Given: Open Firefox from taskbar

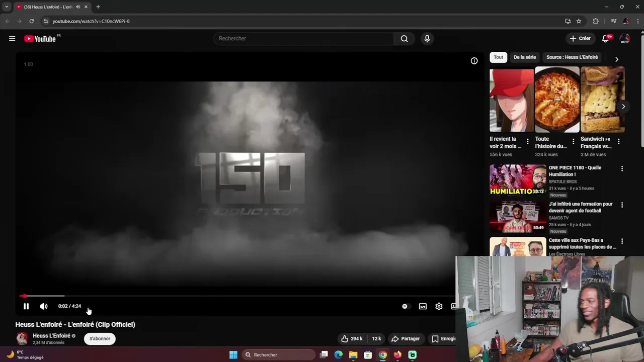Looking at the screenshot, I should click(397, 355).
